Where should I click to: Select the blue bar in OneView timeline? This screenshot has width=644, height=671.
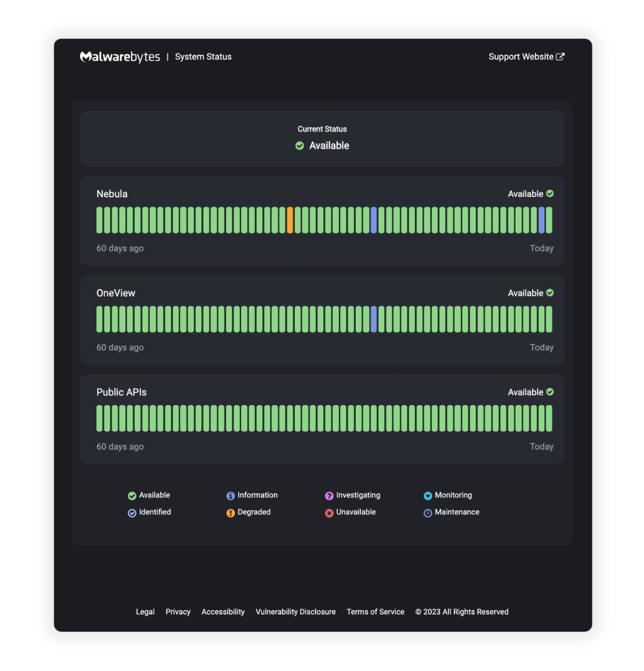pos(373,319)
